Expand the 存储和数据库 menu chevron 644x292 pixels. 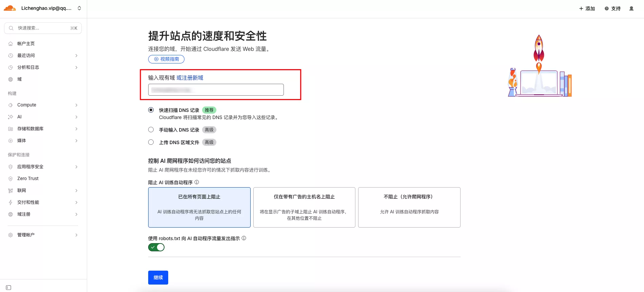76,129
